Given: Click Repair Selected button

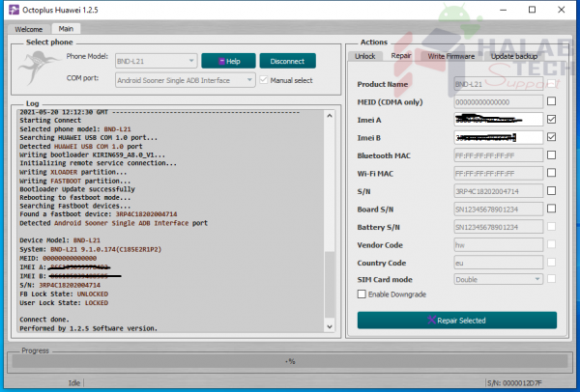Looking at the screenshot, I should point(457,321).
